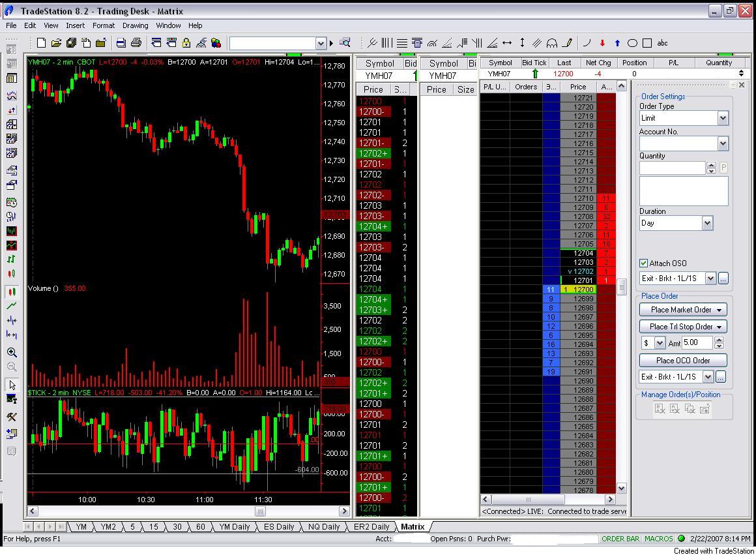This screenshot has width=756, height=555.
Task: Expand the Place Market Order arrow menu
Action: (x=719, y=310)
